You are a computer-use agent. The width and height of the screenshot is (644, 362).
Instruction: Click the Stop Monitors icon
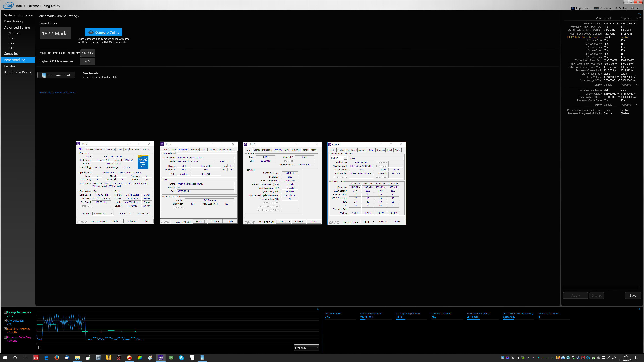(573, 8)
